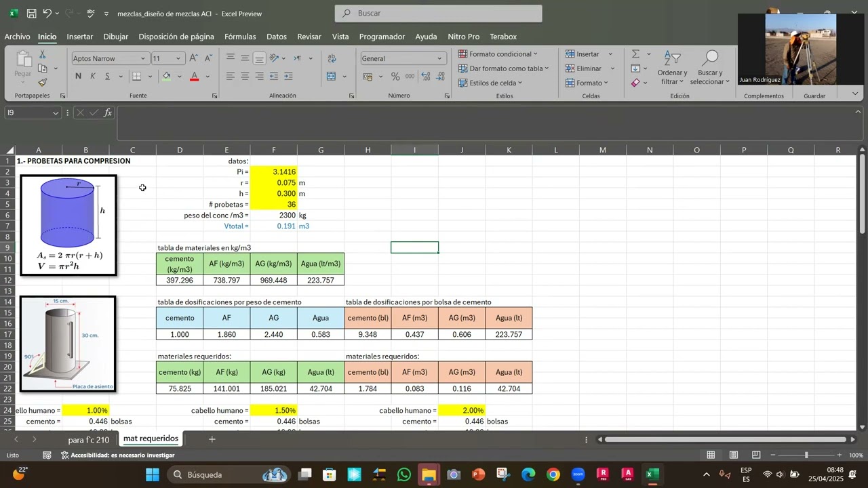Open the sheet tab 'para f'c 210'
Viewport: 868px width, 488px height.
click(88, 440)
